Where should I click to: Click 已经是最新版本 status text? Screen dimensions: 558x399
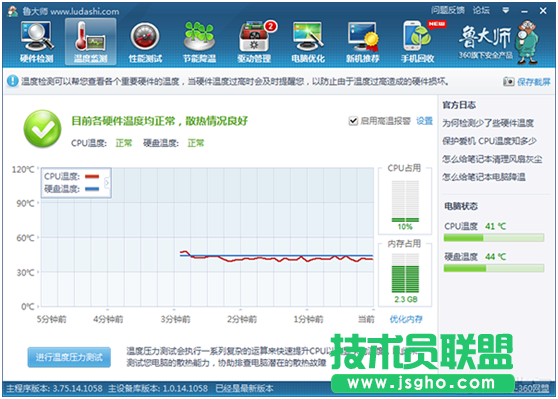244,388
